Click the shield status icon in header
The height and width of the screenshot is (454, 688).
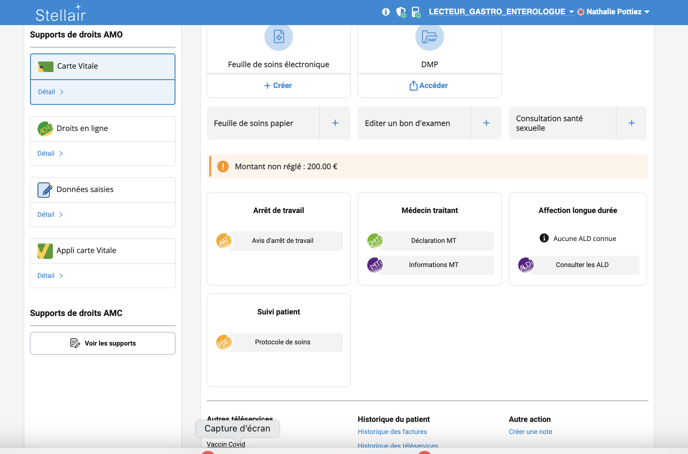401,12
